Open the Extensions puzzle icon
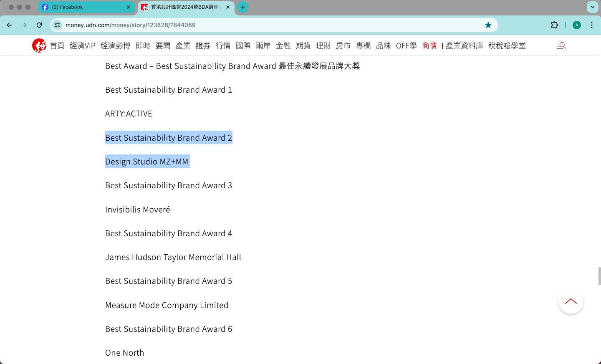Image resolution: width=601 pixels, height=364 pixels. point(554,25)
